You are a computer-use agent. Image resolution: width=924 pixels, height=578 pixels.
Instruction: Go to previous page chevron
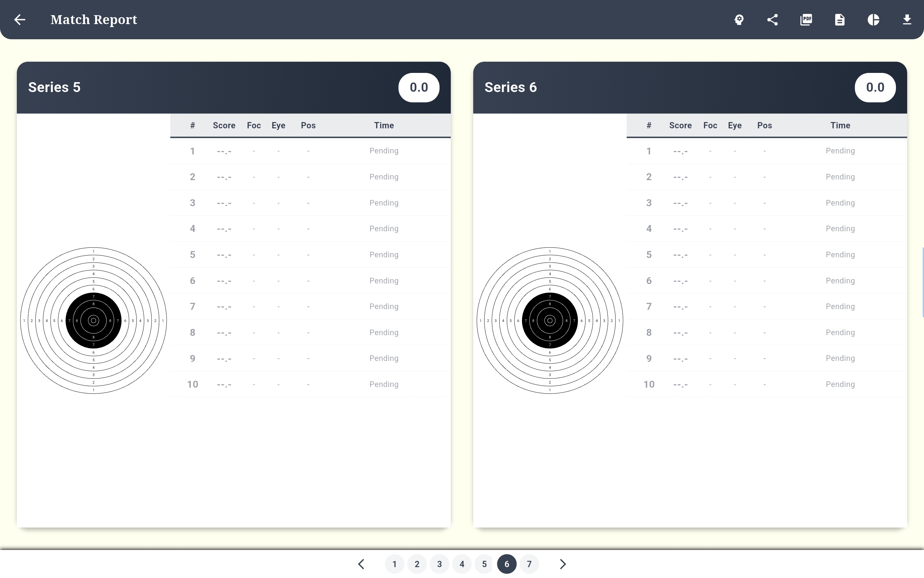(361, 564)
